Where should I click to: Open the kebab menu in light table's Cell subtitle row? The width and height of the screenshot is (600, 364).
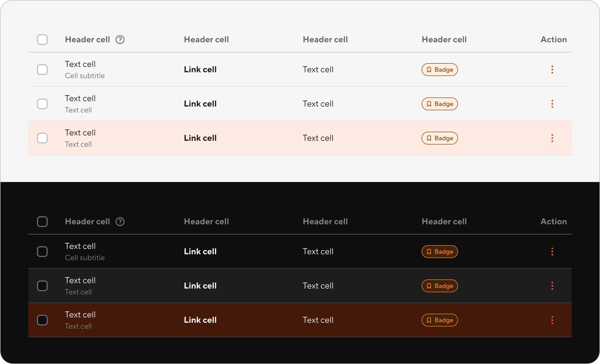pos(552,70)
